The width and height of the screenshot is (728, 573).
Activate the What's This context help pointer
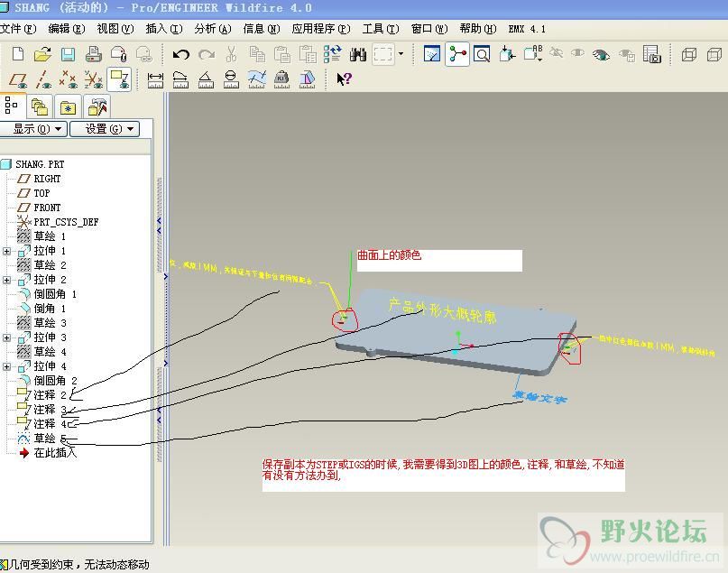(x=344, y=79)
